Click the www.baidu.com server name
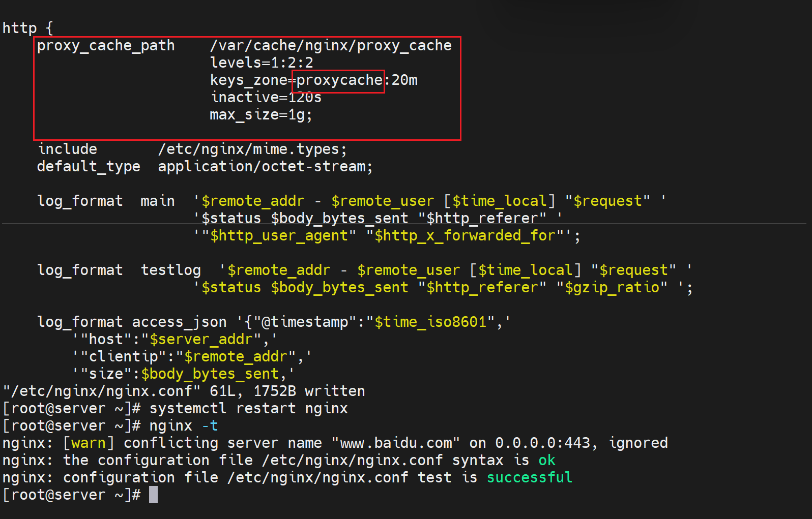This screenshot has width=812, height=519. click(x=396, y=443)
